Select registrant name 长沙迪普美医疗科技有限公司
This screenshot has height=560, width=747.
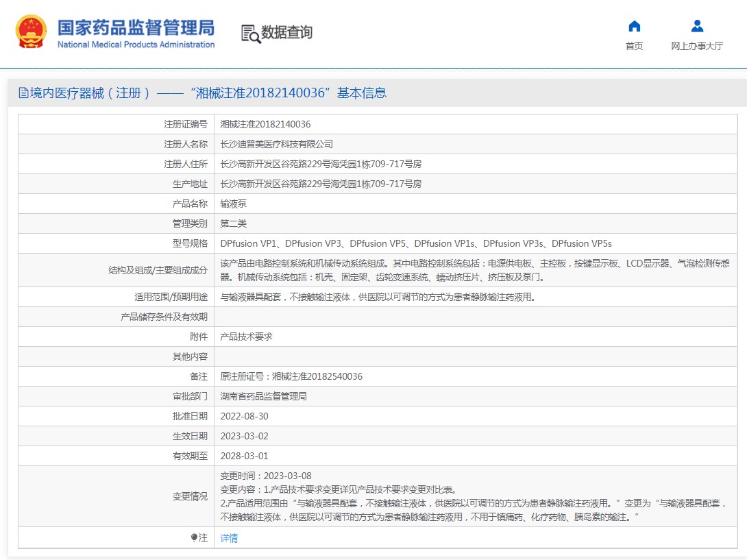tap(276, 144)
